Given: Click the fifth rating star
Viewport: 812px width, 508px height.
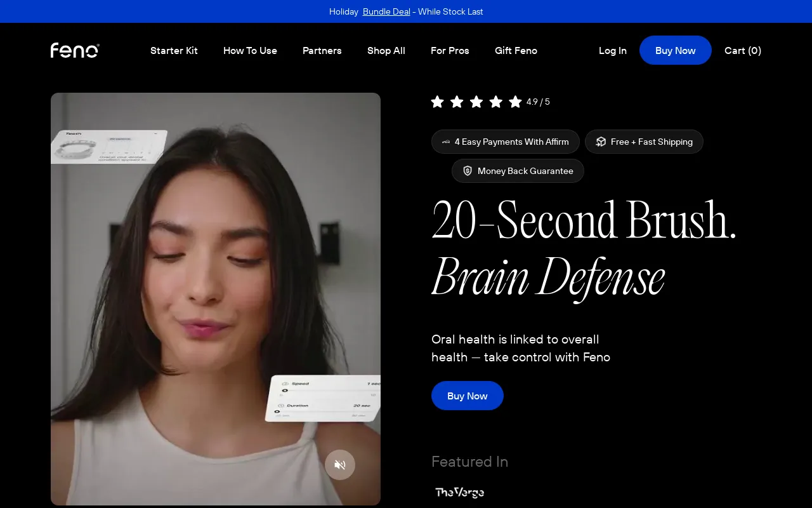Looking at the screenshot, I should [x=515, y=102].
